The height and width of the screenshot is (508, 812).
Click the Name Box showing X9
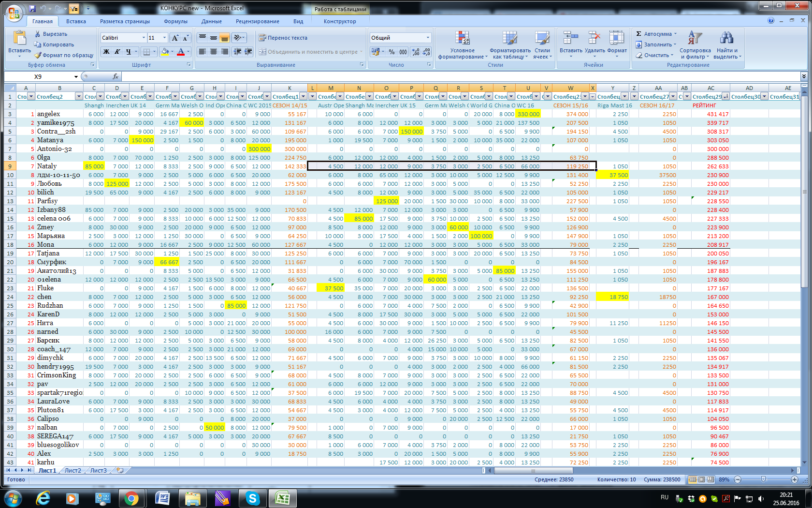(39, 76)
